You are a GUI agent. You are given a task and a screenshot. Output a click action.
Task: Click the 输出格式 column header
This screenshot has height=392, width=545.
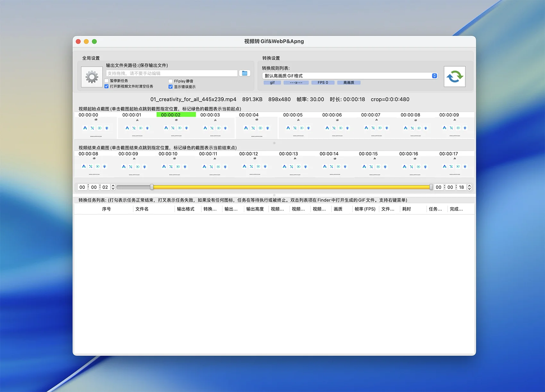[x=186, y=209]
